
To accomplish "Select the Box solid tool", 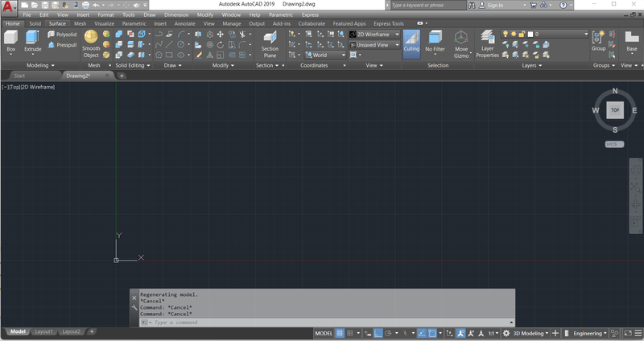I will tap(11, 41).
